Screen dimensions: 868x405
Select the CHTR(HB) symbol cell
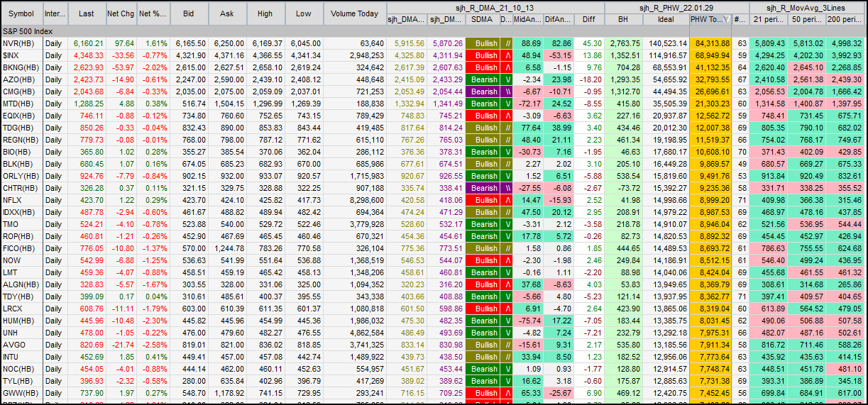click(x=21, y=188)
